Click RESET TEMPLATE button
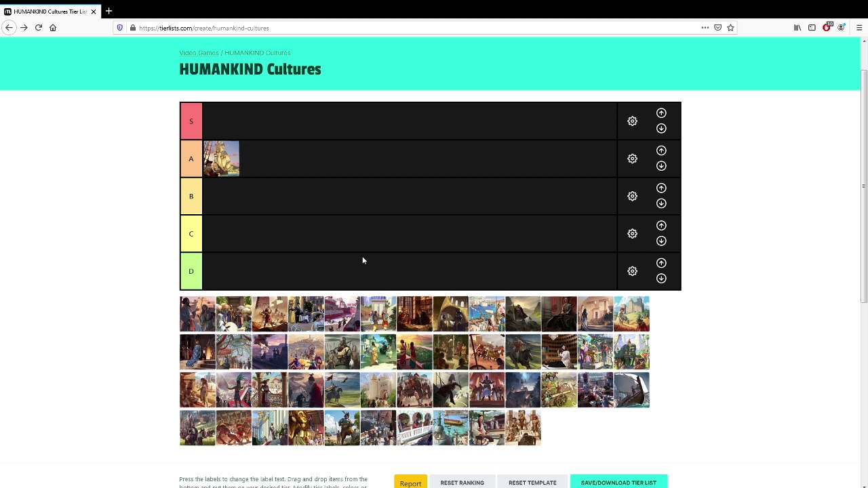The width and height of the screenshot is (868, 488). (532, 482)
